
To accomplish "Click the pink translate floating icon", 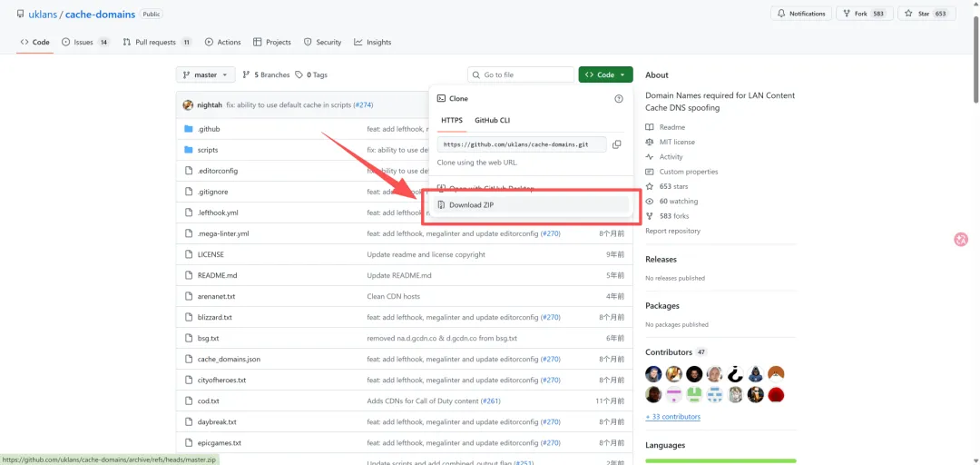I will tap(961, 239).
